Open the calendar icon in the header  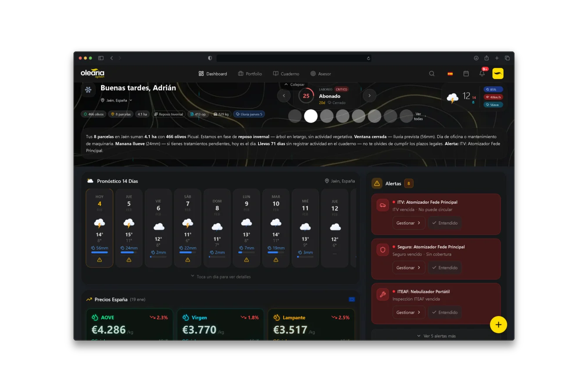point(466,73)
